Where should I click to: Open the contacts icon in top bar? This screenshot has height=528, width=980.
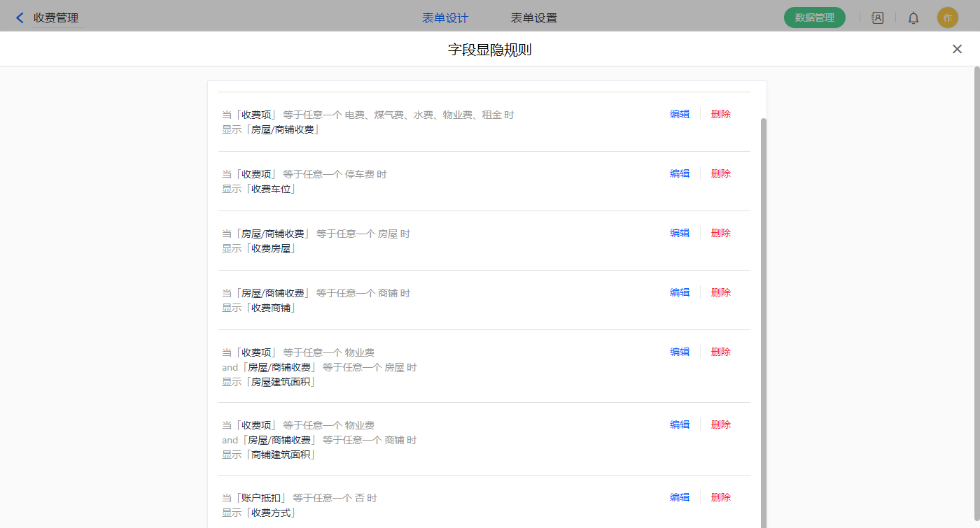pyautogui.click(x=877, y=18)
